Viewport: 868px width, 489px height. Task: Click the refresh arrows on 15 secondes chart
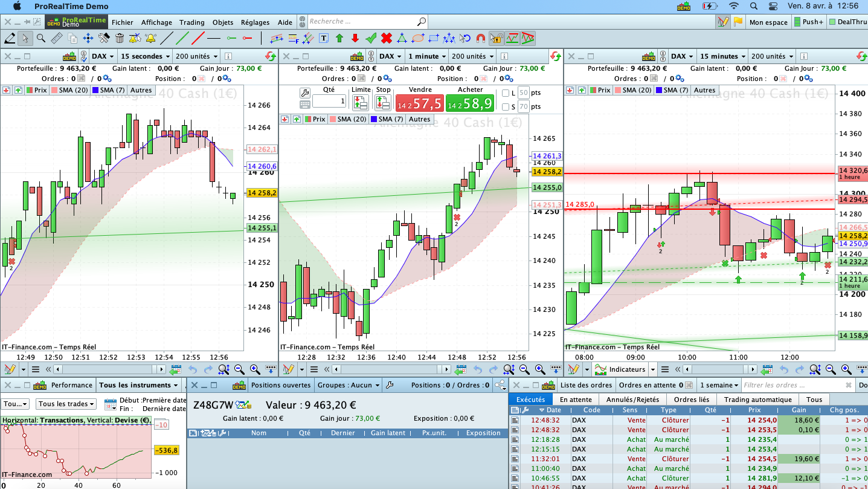271,56
